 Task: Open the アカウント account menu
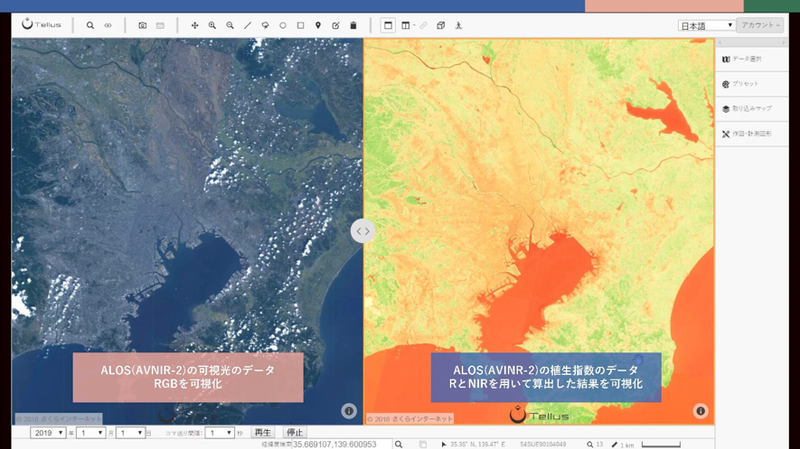(760, 25)
